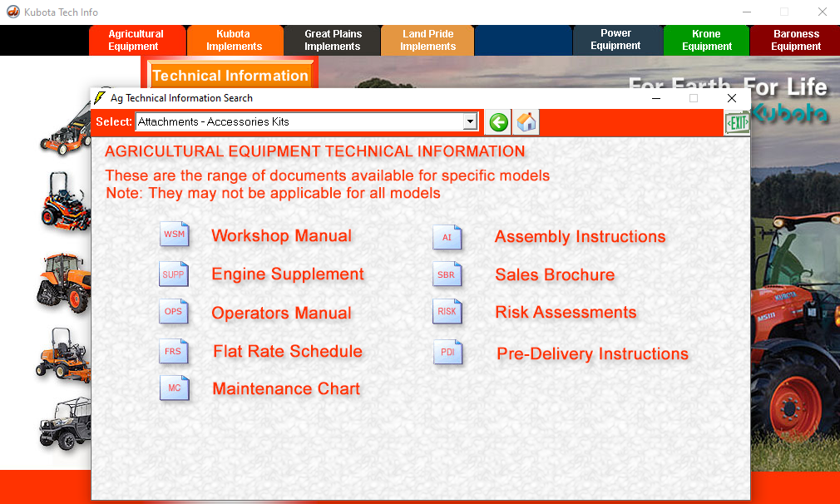The height and width of the screenshot is (504, 840).
Task: Open the Workshop Manual WSM icon
Action: pos(175,235)
